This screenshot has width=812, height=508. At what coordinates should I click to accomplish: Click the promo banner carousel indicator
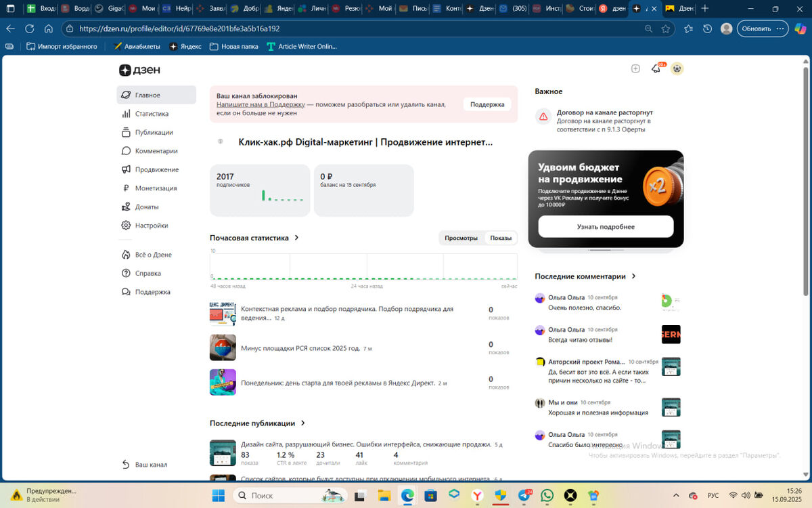(606, 250)
